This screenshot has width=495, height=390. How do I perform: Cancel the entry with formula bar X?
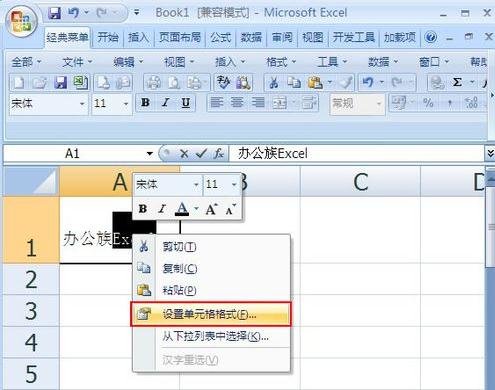[x=184, y=154]
